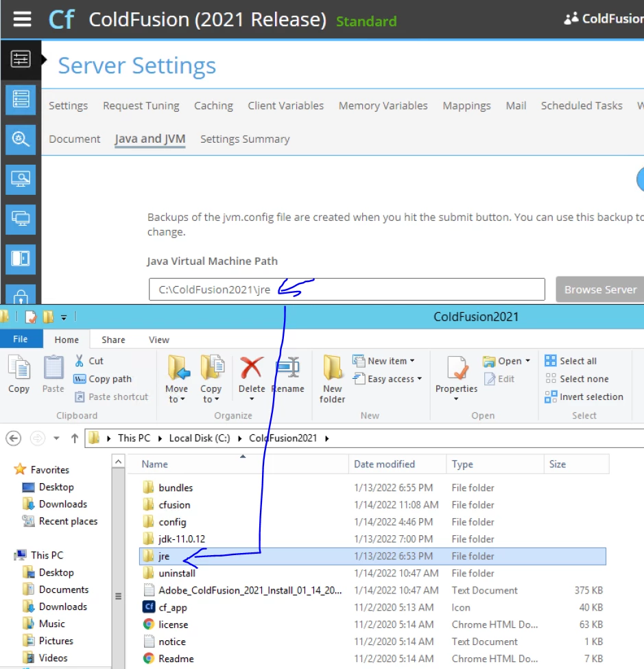Select the jre folder row
644x669 pixels.
pos(372,556)
